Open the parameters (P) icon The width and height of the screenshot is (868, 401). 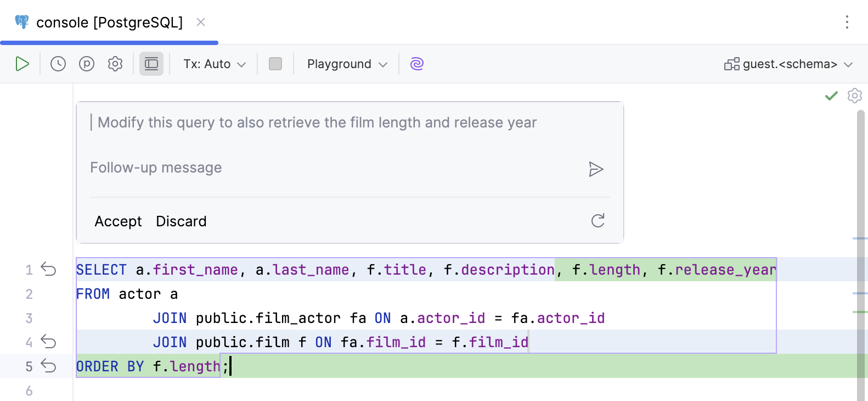(x=87, y=64)
